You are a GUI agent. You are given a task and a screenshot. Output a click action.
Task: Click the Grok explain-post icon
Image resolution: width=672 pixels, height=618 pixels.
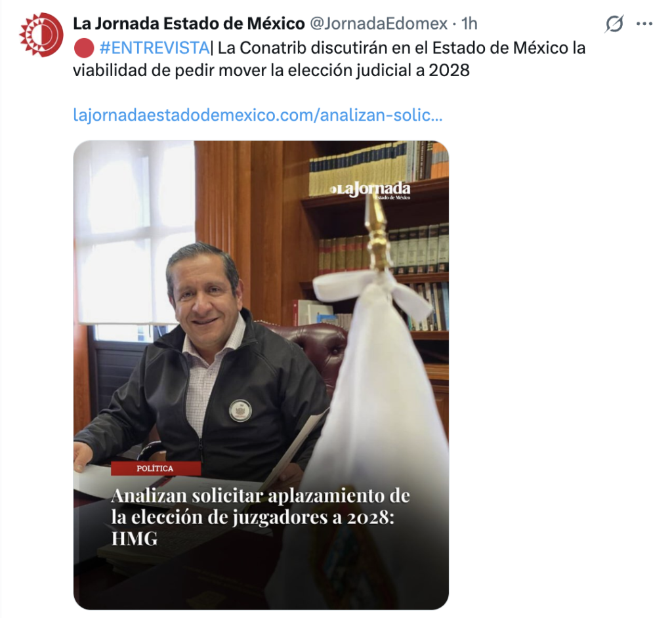point(614,24)
